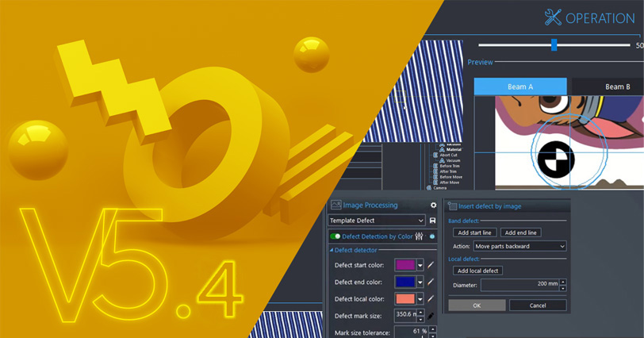Open the Template Defect dropdown
Image resolution: width=644 pixels, height=338 pixels.
click(376, 221)
